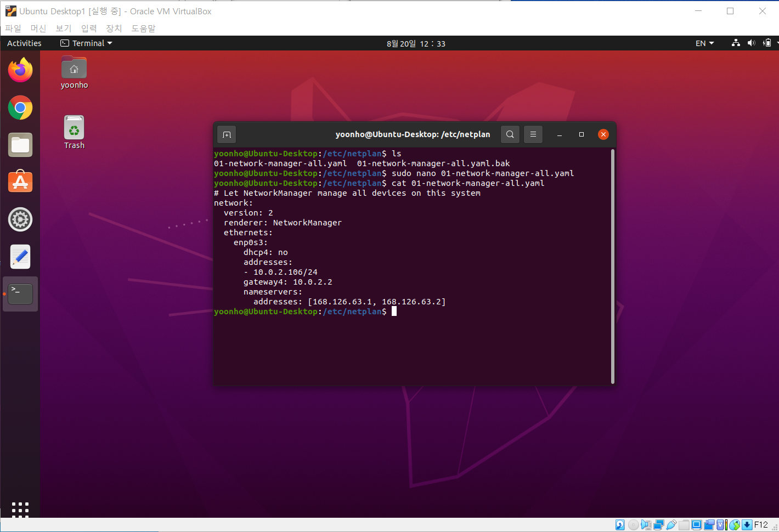The width and height of the screenshot is (779, 532).
Task: Click VirtualBox recording status icon
Action: point(709,525)
